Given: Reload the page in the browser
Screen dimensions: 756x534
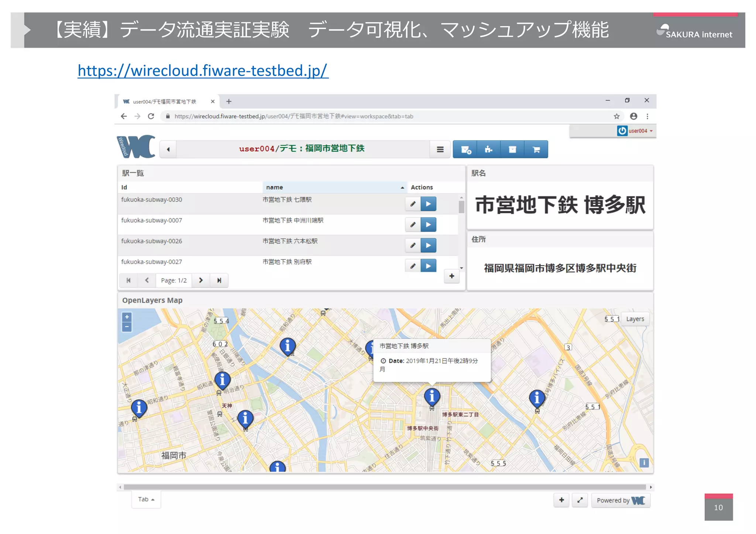Looking at the screenshot, I should pos(151,116).
